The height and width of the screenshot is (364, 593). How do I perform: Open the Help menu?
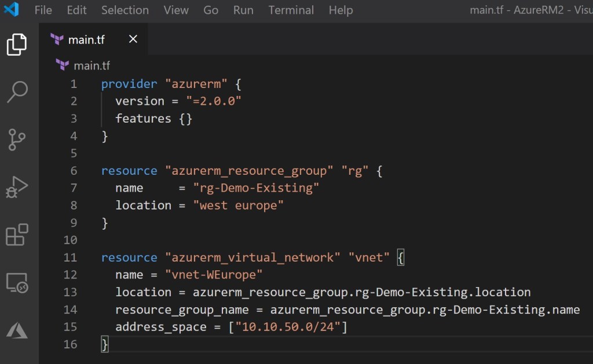point(341,10)
